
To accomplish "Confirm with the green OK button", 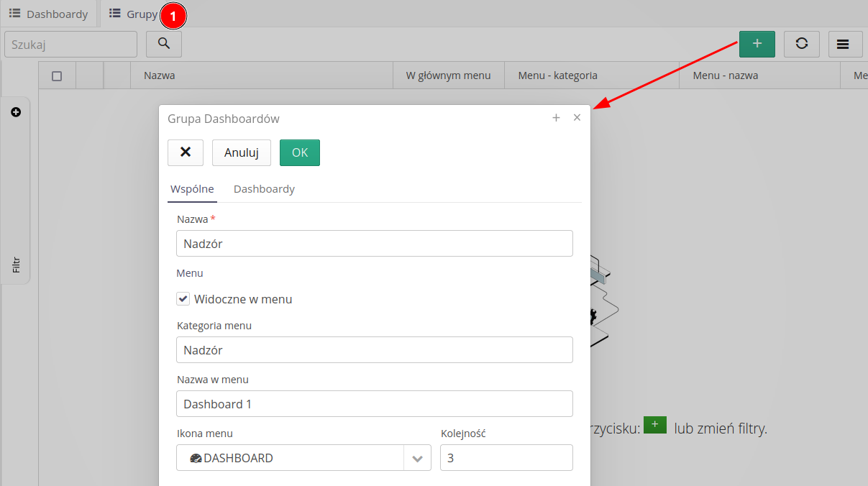I will click(300, 152).
